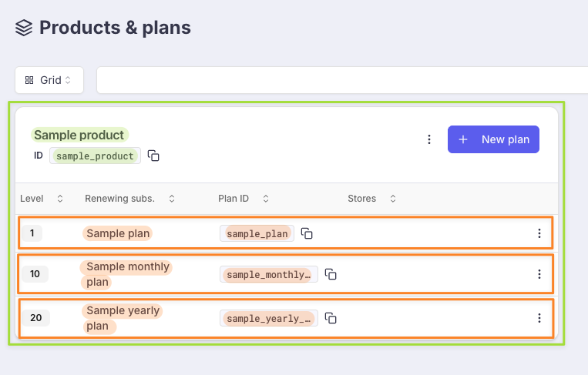588x375 pixels.
Task: Open Sample yearly plan options menu
Action: [539, 318]
